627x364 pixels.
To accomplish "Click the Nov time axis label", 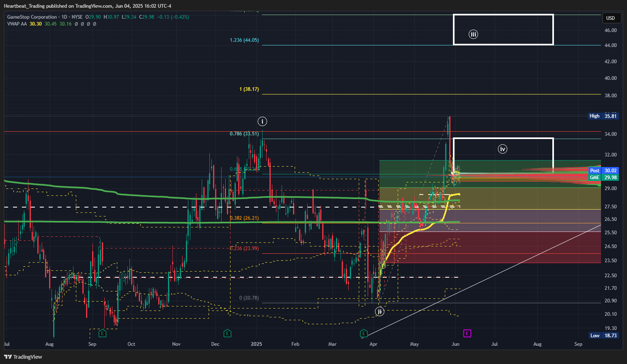I will (x=176, y=344).
